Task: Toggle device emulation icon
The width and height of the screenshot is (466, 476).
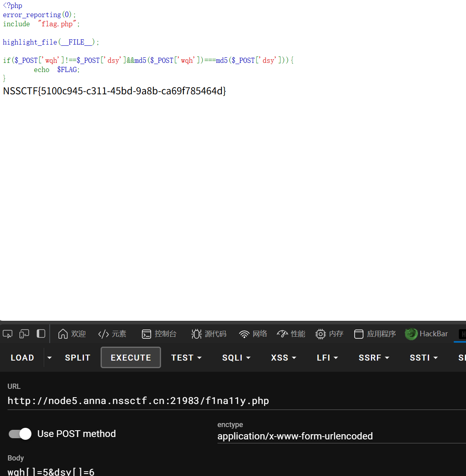Action: [x=24, y=334]
